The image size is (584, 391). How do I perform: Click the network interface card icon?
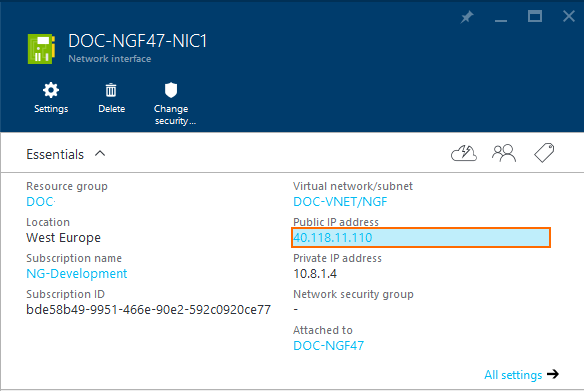pyautogui.click(x=41, y=49)
